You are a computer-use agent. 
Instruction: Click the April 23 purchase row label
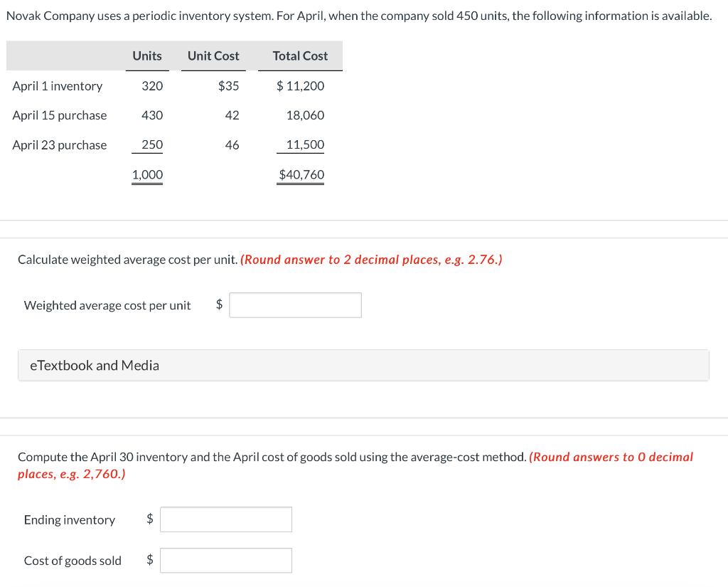pyautogui.click(x=60, y=145)
